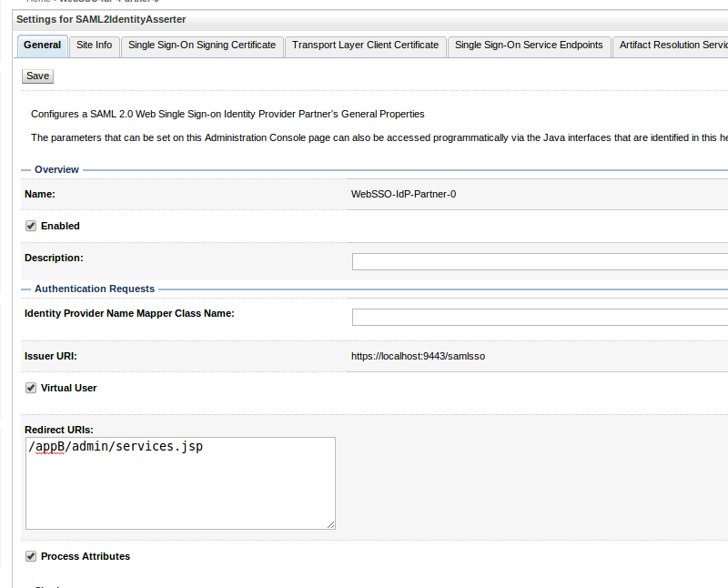Select the currently active General tab
The image size is (728, 588).
pos(42,46)
